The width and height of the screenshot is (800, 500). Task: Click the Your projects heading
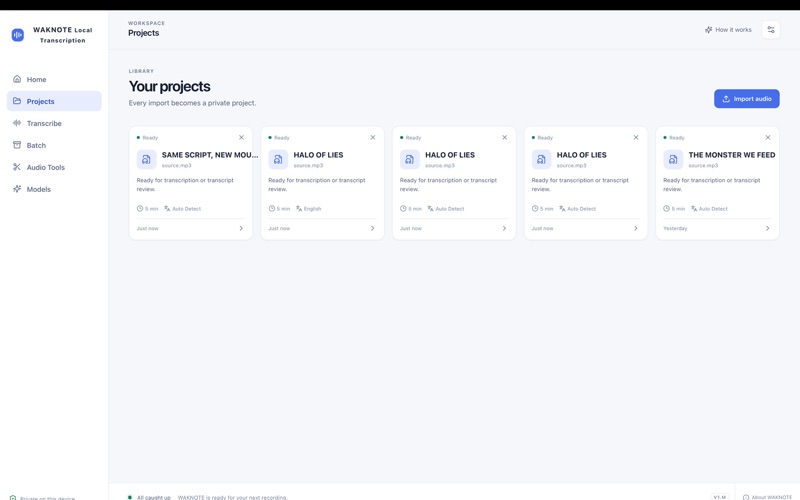(x=169, y=86)
